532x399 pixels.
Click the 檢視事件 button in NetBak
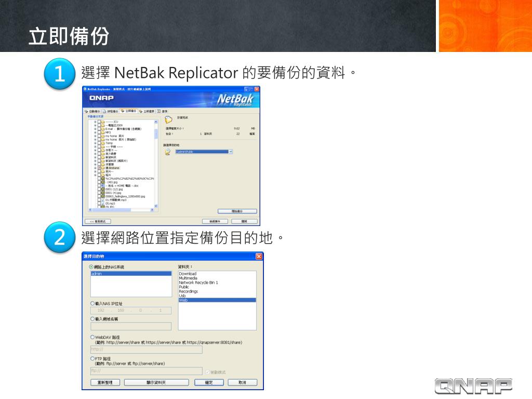215,221
